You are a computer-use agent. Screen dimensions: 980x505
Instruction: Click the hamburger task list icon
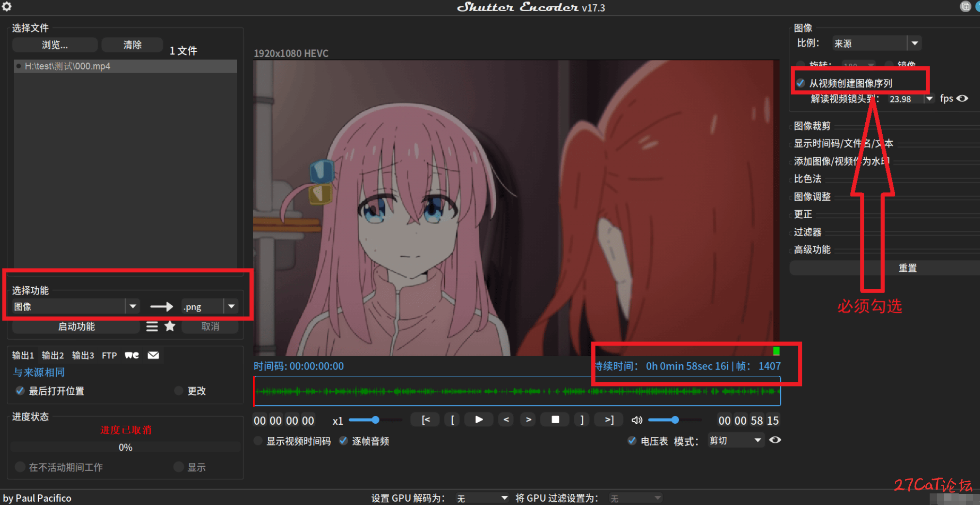[152, 327]
